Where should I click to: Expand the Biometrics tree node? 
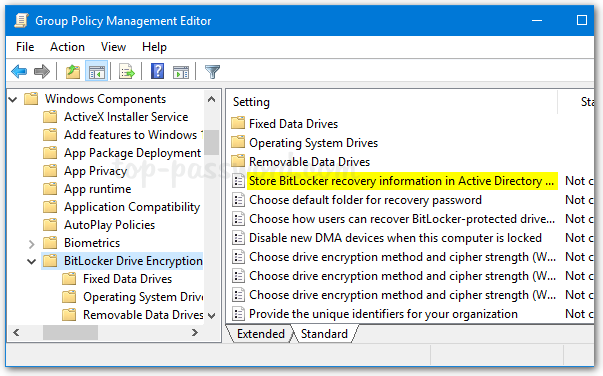[x=32, y=244]
